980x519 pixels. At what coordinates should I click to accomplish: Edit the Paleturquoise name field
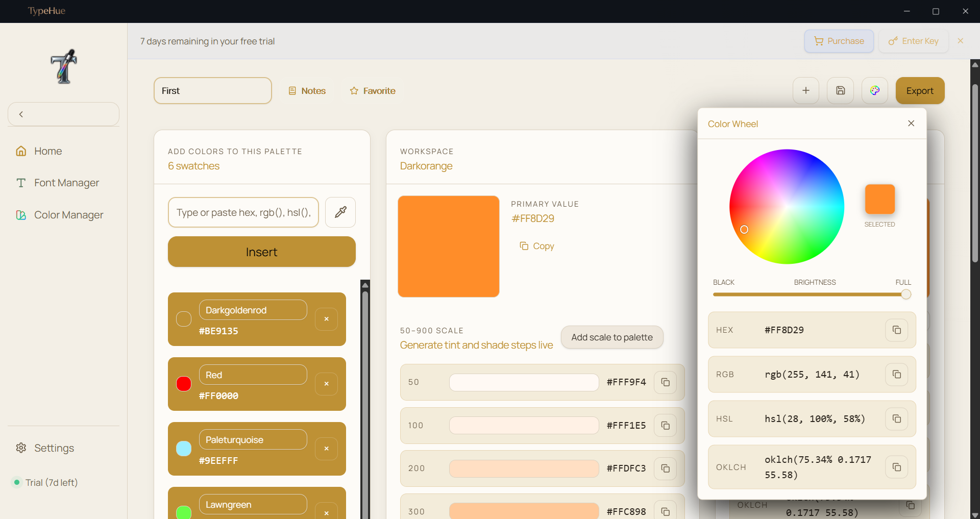pos(253,439)
